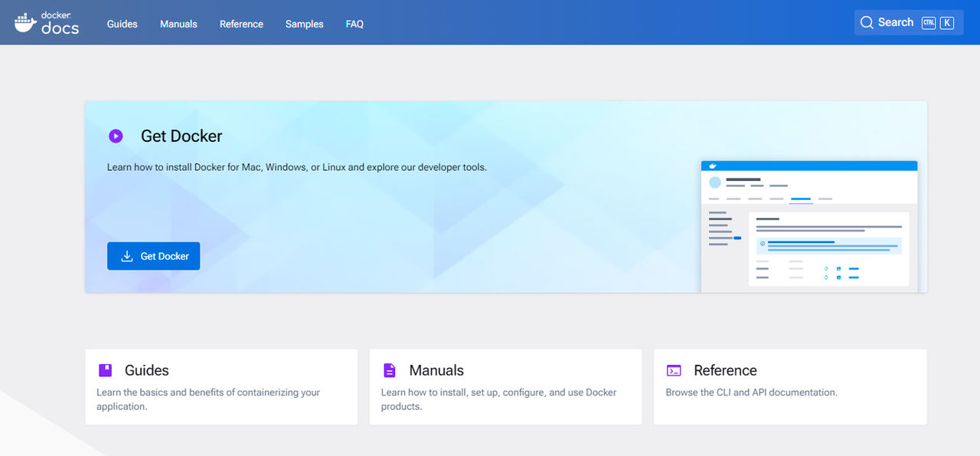Click the purple Guides book icon
This screenshot has width=980, height=456.
click(x=106, y=370)
